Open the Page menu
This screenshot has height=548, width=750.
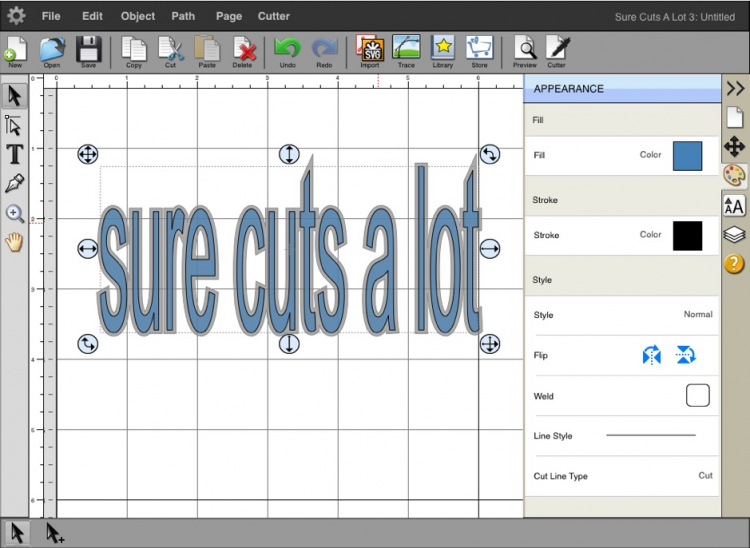click(x=229, y=16)
